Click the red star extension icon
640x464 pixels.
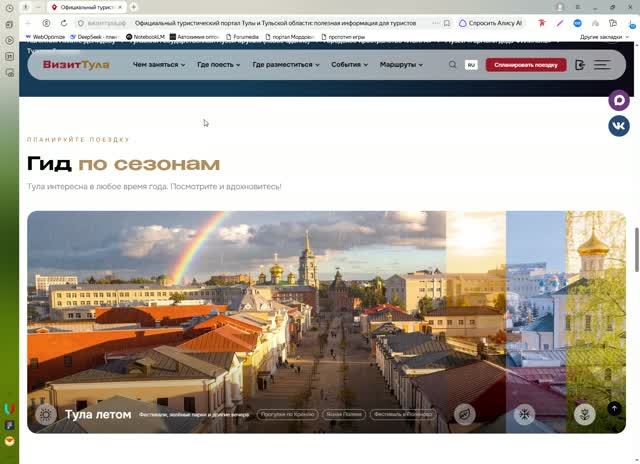tap(542, 23)
